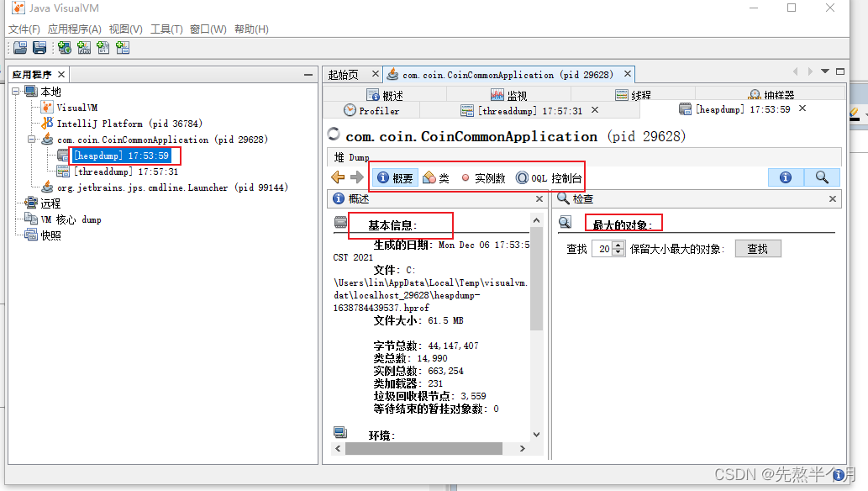
Task: Open the 工具(T) menu
Action: (166, 29)
